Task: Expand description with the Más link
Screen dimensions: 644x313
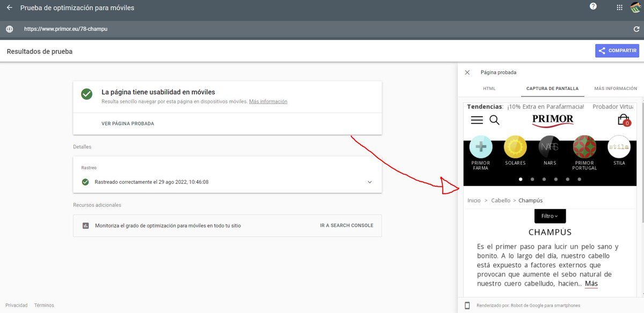Action: 591,284
